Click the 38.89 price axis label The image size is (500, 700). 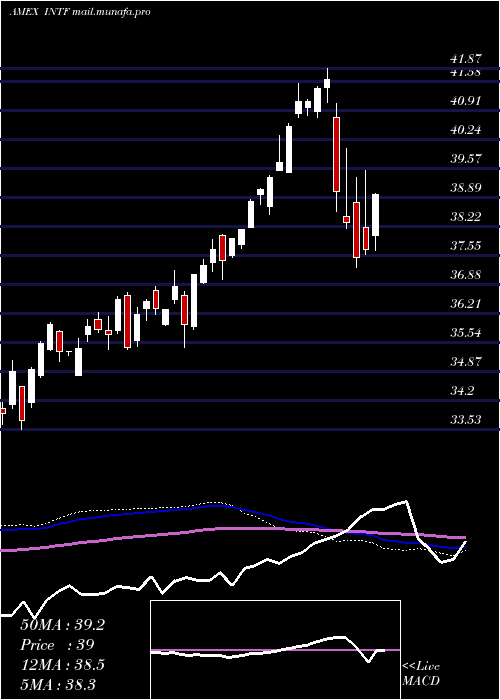[x=465, y=188]
